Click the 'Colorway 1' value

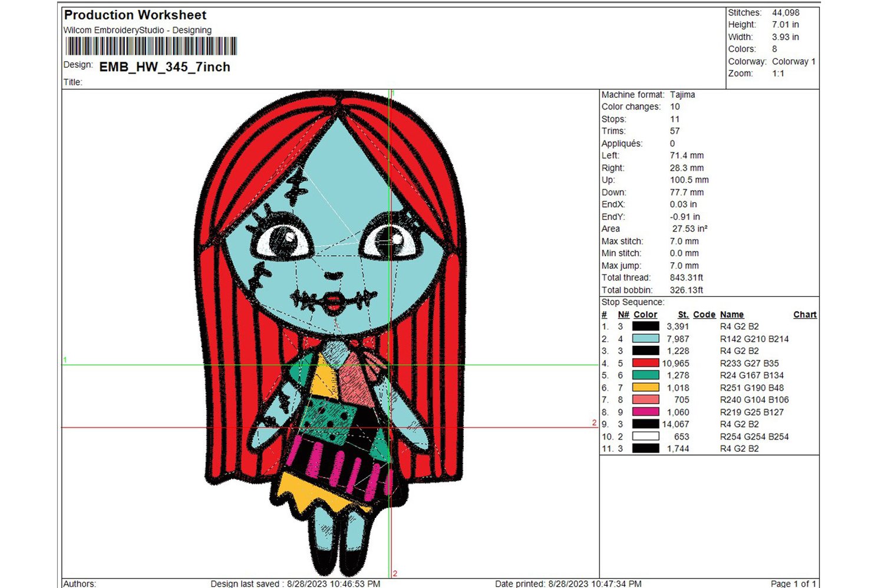click(x=794, y=61)
